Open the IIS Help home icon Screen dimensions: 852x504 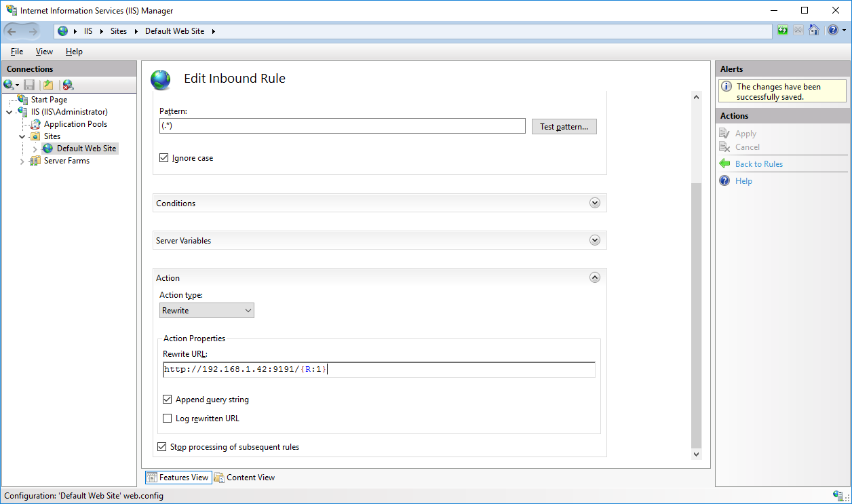tap(814, 30)
